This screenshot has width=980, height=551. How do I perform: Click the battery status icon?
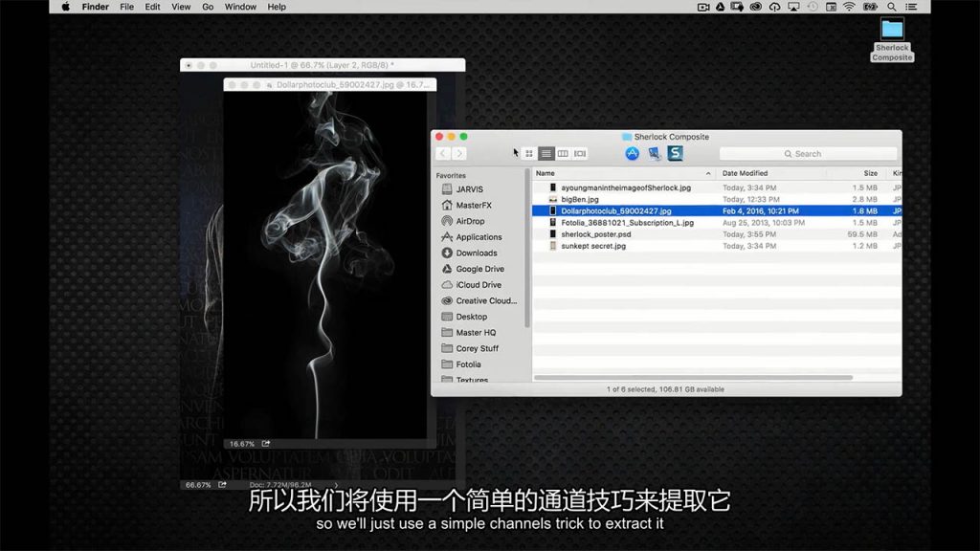coord(870,7)
